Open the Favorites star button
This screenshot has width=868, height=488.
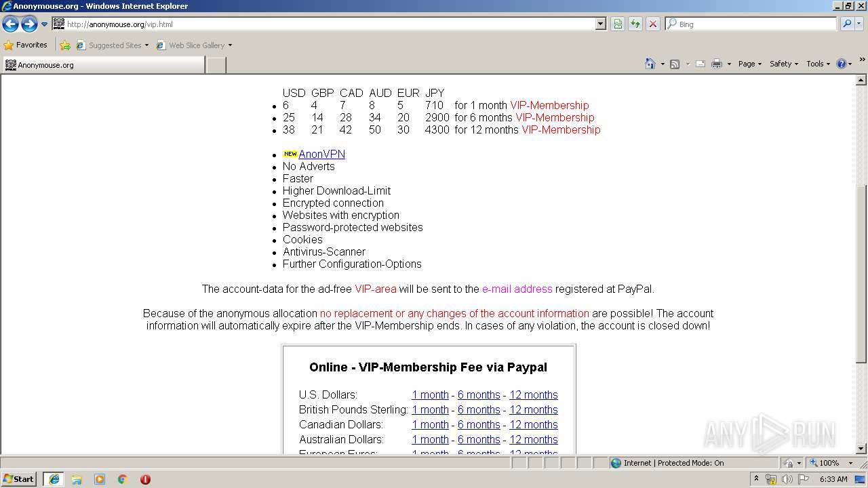click(26, 45)
